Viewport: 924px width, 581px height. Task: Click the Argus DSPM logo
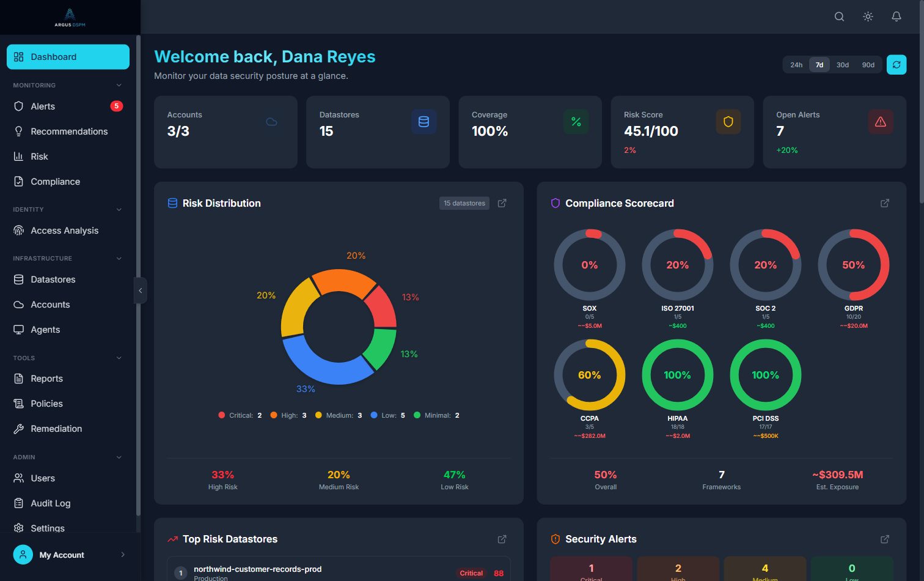pos(70,17)
